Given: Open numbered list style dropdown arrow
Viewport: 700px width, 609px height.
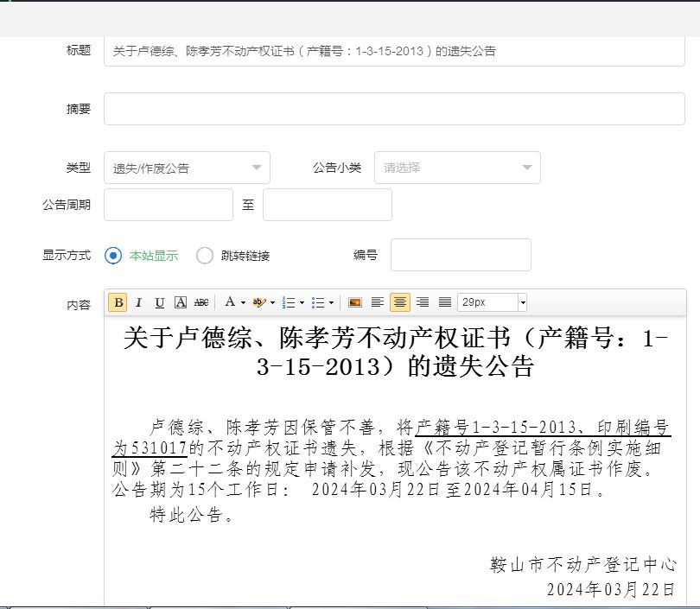Looking at the screenshot, I should [x=302, y=302].
